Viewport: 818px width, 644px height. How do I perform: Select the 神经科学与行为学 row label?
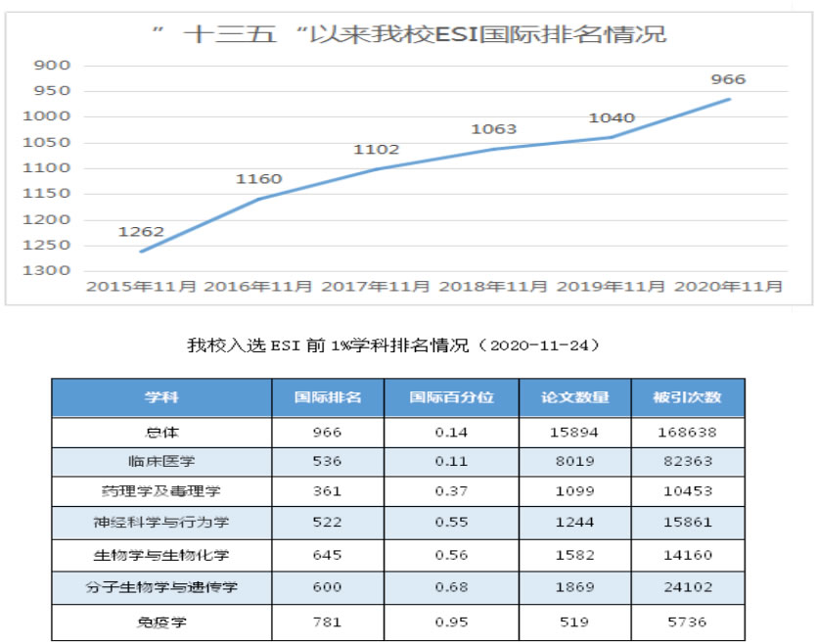point(161,523)
